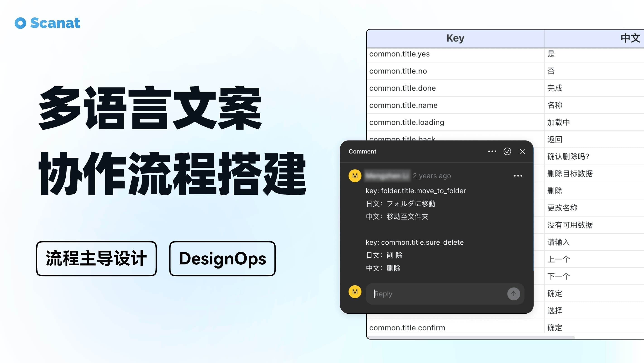Screen dimensions: 644x363
Task: Click the Comment panel title
Action: 362,151
